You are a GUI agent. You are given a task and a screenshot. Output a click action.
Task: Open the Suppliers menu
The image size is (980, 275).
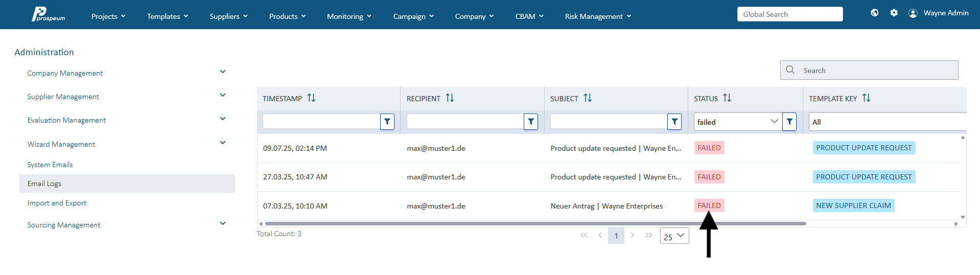(x=228, y=16)
